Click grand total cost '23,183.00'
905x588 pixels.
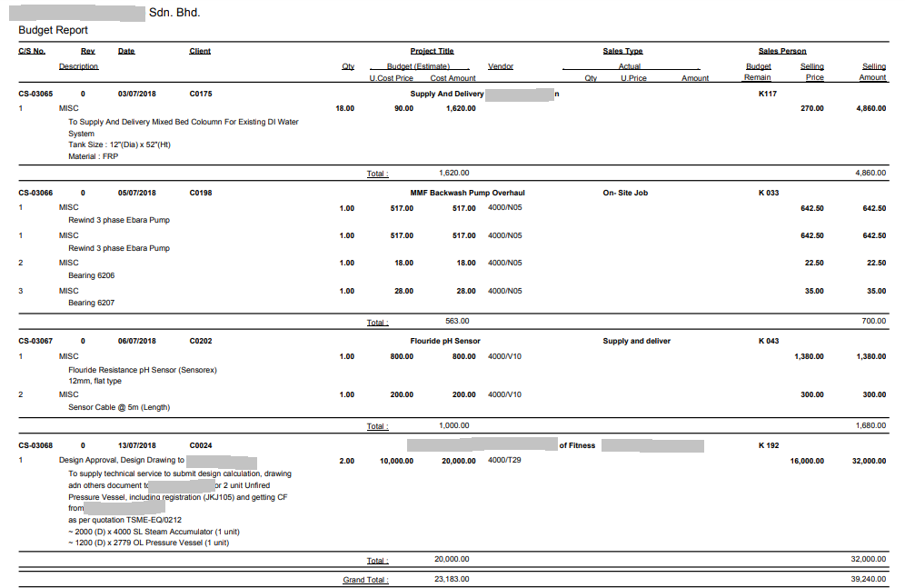point(452,579)
